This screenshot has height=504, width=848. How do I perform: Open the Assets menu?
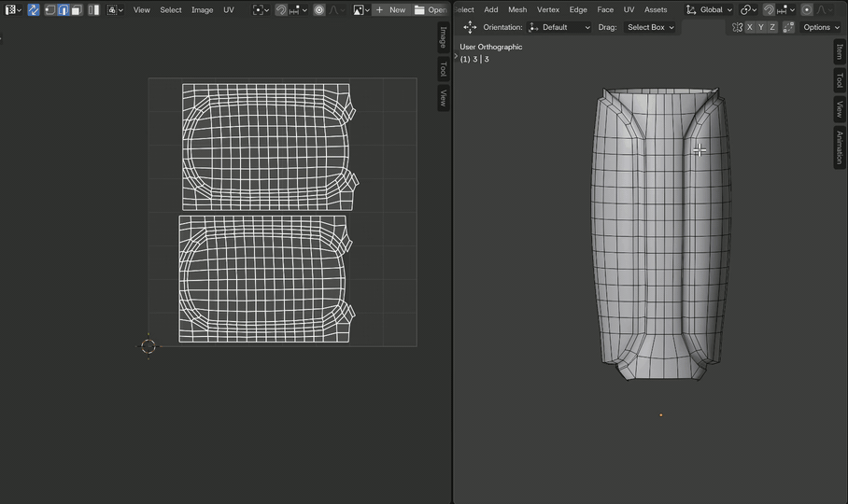[x=656, y=9]
